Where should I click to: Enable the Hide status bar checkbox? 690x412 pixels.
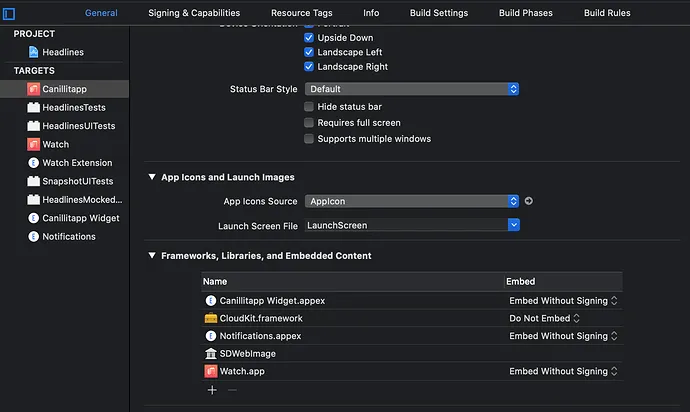click(x=309, y=106)
